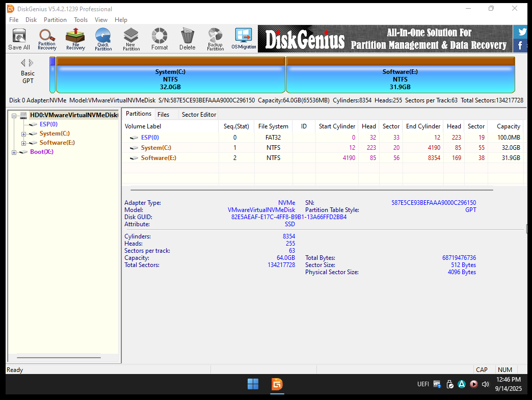Expand the Software(E:) tree node
The image size is (532, 400).
(x=23, y=143)
